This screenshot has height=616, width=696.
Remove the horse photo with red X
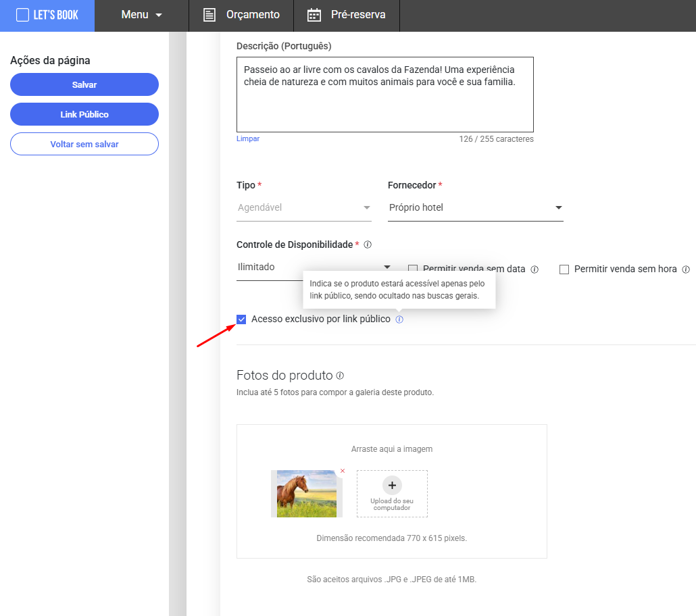[x=343, y=471]
